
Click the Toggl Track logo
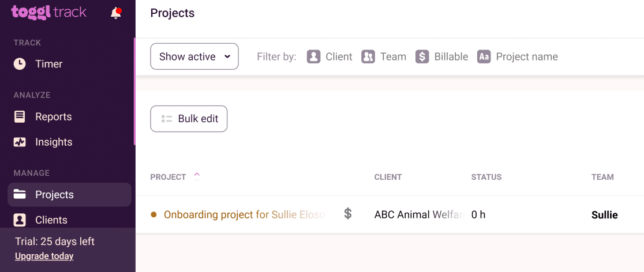[49, 12]
